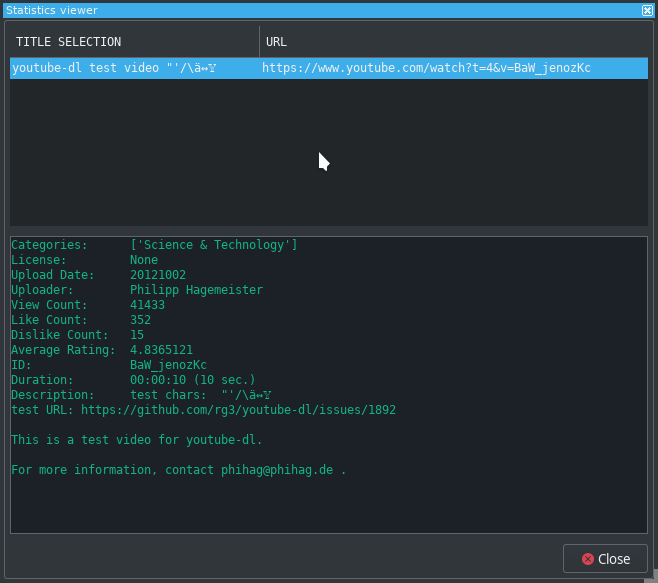
Task: Click the License value None
Action: (144, 260)
